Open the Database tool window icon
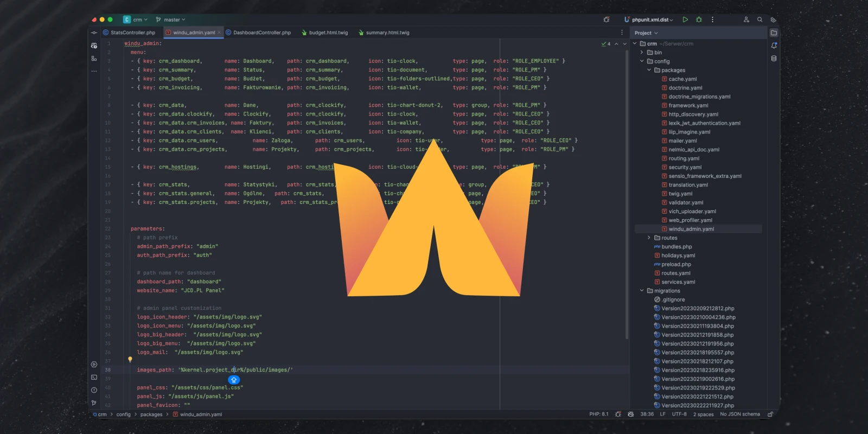The height and width of the screenshot is (434, 868). point(774,59)
